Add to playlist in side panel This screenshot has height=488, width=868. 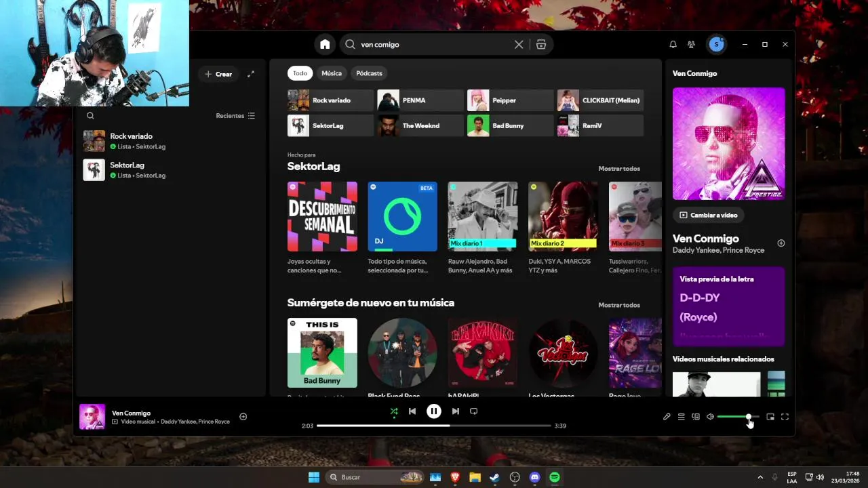[781, 243]
